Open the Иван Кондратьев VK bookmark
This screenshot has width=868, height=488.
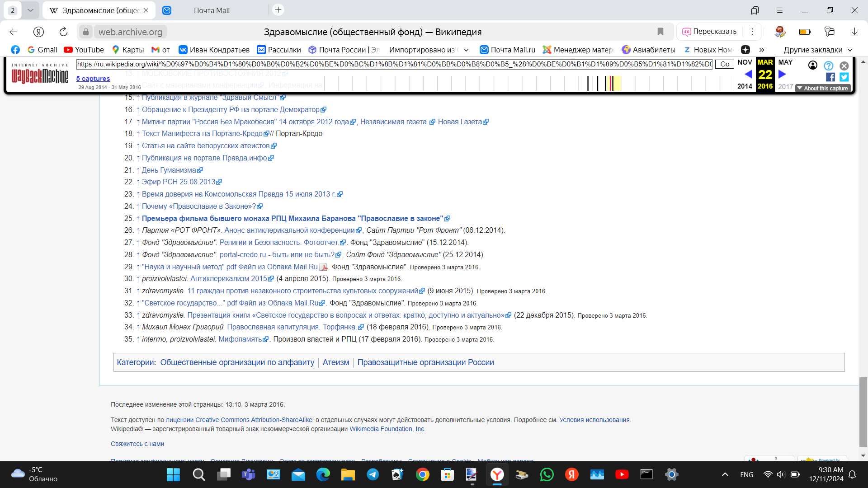214,50
